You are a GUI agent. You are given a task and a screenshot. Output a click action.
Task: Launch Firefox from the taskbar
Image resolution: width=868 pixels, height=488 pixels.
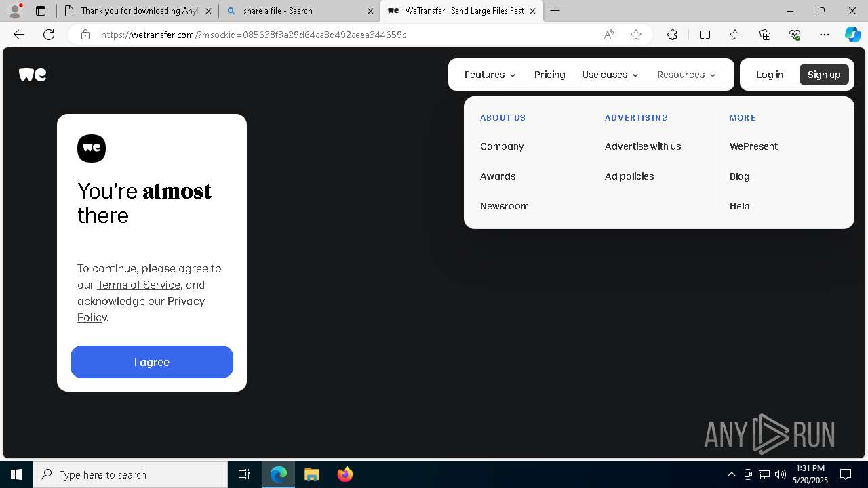344,474
